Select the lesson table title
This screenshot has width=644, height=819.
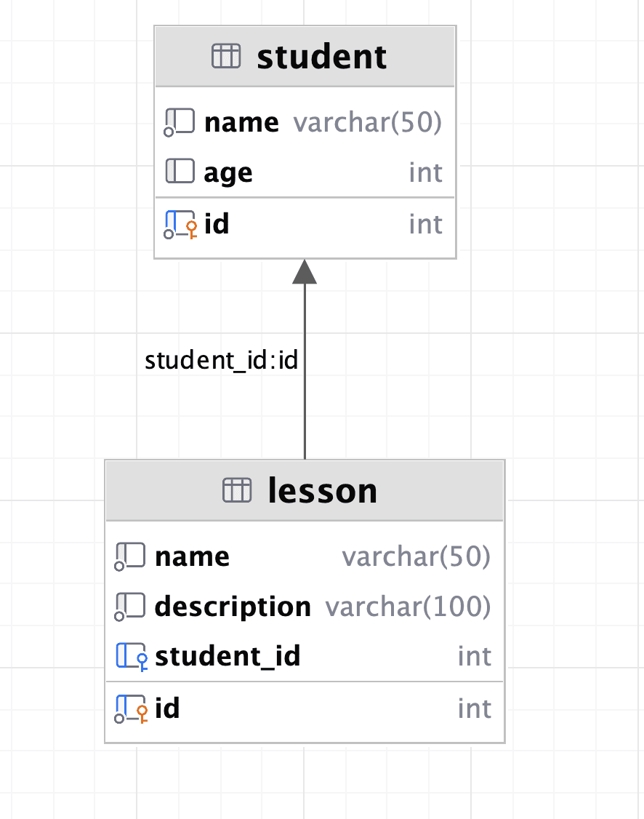coord(322,490)
